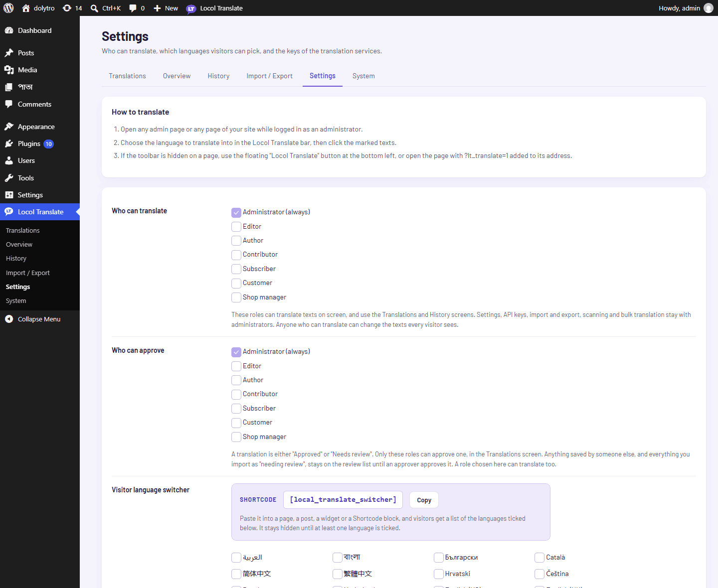The width and height of the screenshot is (718, 588).
Task: Open Import / Export in sidebar submenu
Action: (x=28, y=273)
